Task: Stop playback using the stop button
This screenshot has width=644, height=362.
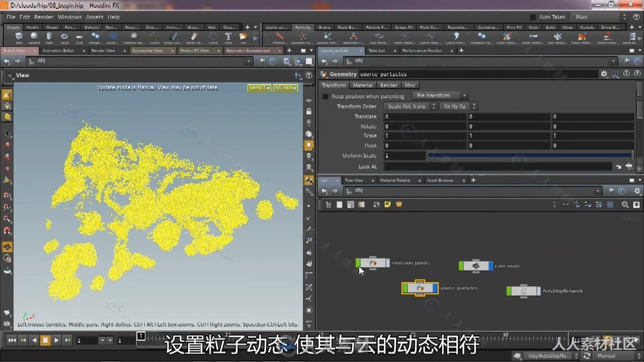Action: [x=45, y=340]
